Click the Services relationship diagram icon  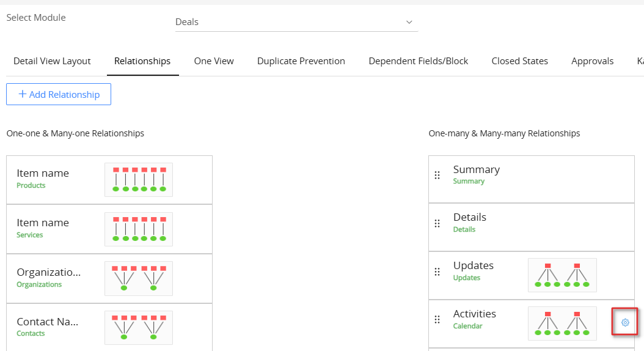(x=139, y=229)
